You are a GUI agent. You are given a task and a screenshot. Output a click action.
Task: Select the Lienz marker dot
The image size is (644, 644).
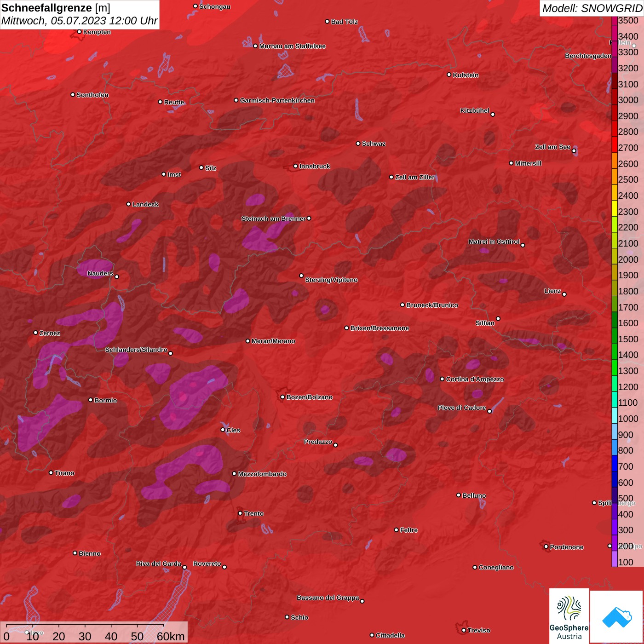pyautogui.click(x=564, y=294)
